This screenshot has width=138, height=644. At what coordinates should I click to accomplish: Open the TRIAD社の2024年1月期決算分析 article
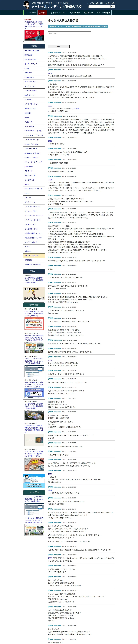pos(34,429)
